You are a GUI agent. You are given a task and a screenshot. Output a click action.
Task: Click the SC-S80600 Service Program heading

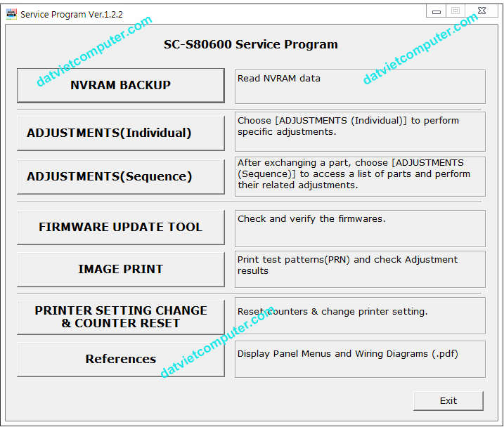pyautogui.click(x=251, y=44)
